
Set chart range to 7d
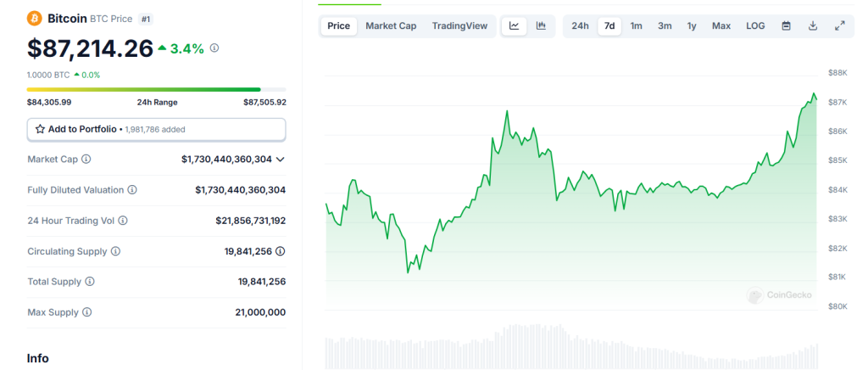609,26
